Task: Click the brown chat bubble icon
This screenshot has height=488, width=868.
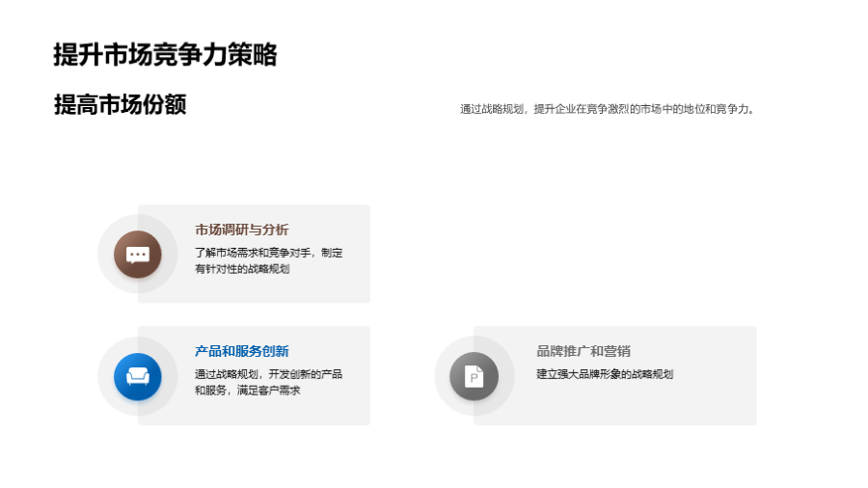Action: click(x=138, y=255)
